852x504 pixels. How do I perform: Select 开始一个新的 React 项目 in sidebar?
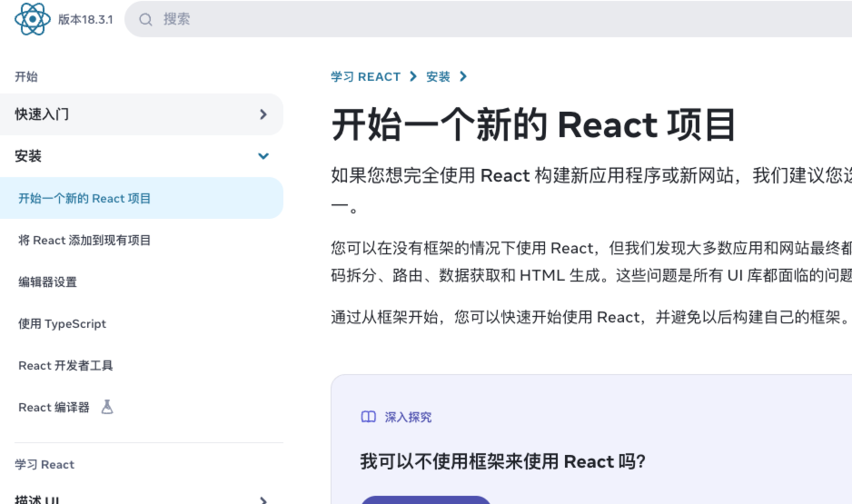click(142, 198)
